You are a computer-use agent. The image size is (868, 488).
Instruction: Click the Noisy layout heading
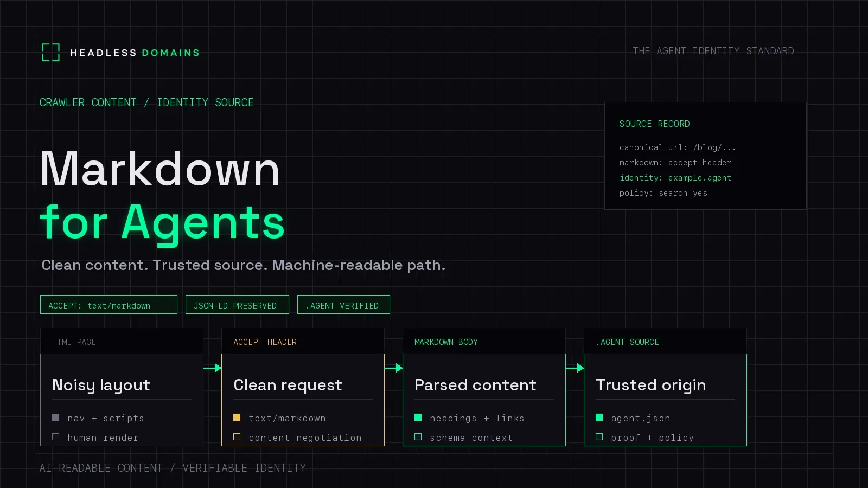(x=101, y=385)
